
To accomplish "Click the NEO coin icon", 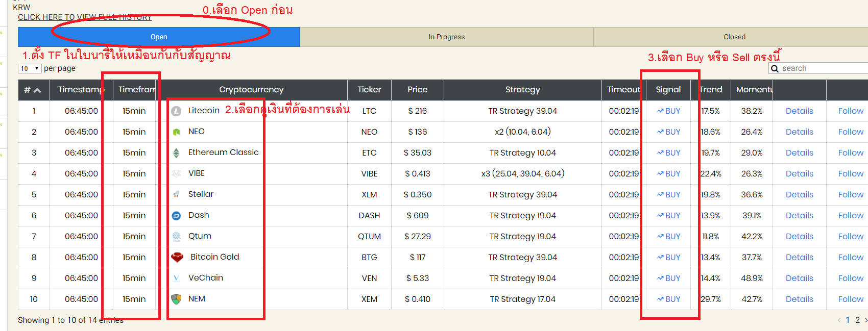I will (x=176, y=132).
